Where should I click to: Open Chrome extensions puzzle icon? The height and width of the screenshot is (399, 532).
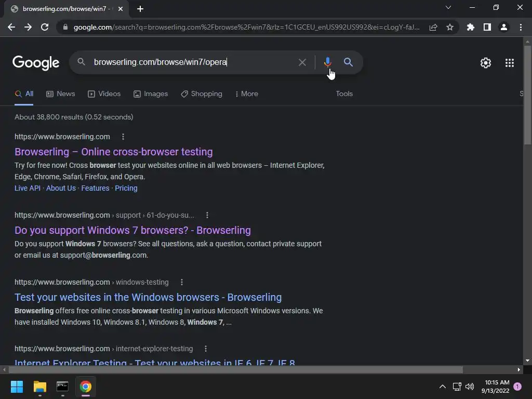coord(470,27)
